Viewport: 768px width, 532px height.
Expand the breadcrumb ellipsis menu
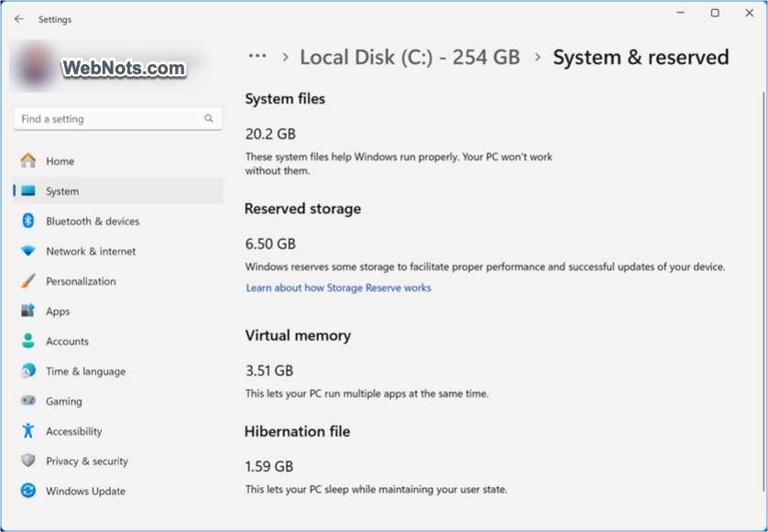[258, 56]
